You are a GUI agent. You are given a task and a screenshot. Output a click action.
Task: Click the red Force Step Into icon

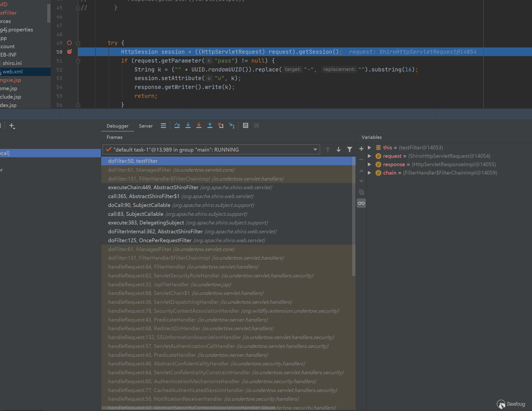(x=199, y=126)
